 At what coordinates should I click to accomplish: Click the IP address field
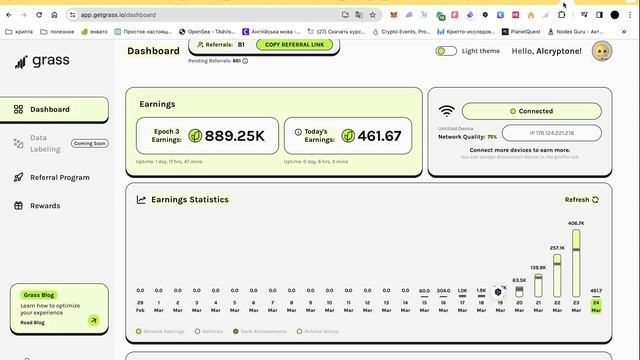click(551, 133)
